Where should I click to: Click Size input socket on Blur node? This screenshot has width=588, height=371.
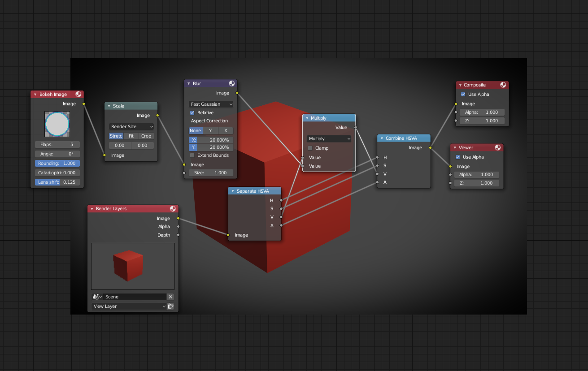click(184, 173)
